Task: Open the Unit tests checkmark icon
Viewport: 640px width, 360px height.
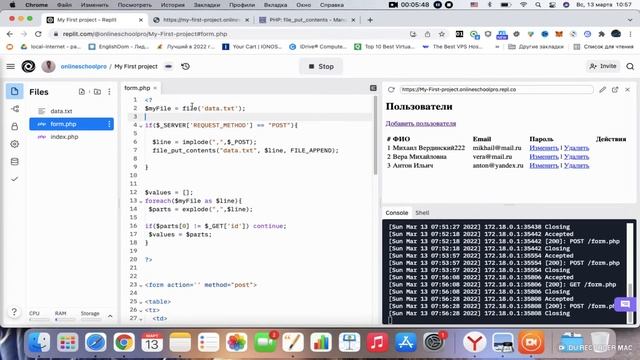Action: 15,179
